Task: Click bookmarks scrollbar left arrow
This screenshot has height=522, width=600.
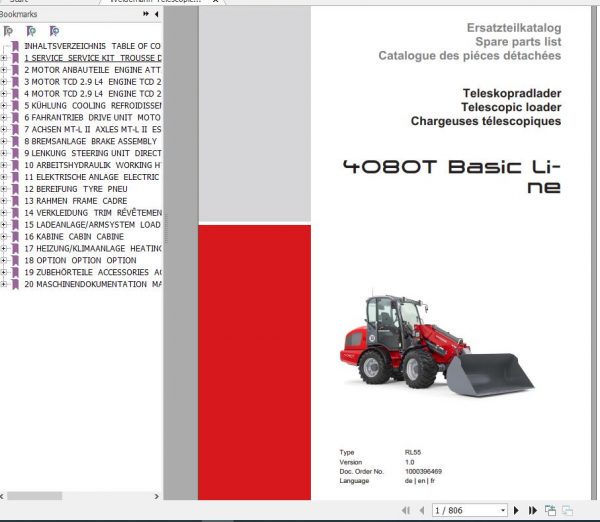Action: 2,496
